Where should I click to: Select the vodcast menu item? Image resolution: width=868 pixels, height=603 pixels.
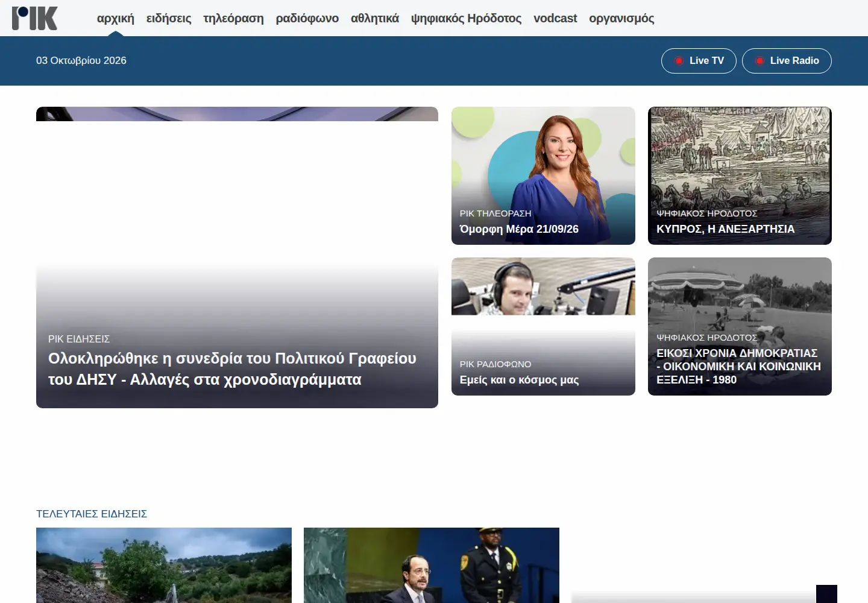pos(555,18)
